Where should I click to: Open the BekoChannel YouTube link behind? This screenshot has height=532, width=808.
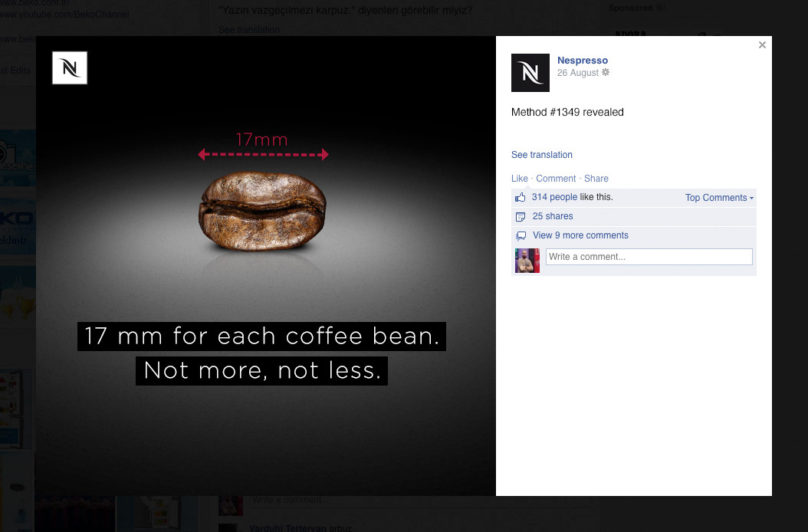[x=64, y=15]
